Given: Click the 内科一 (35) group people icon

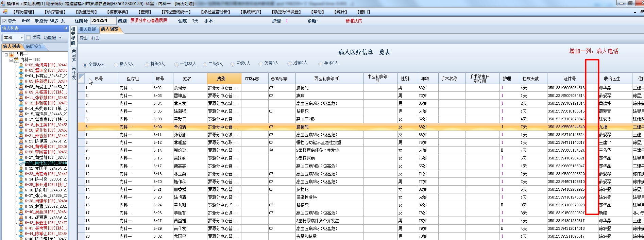Looking at the screenshot, I should point(16,60).
